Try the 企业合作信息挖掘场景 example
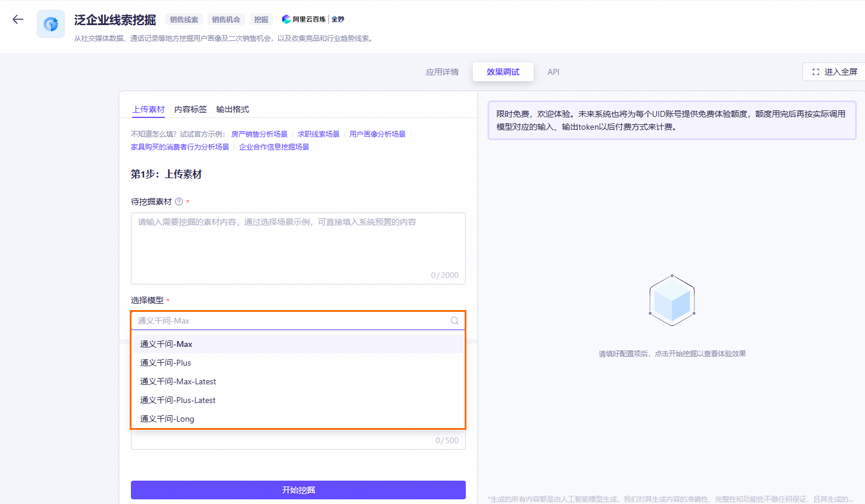 pyautogui.click(x=274, y=147)
